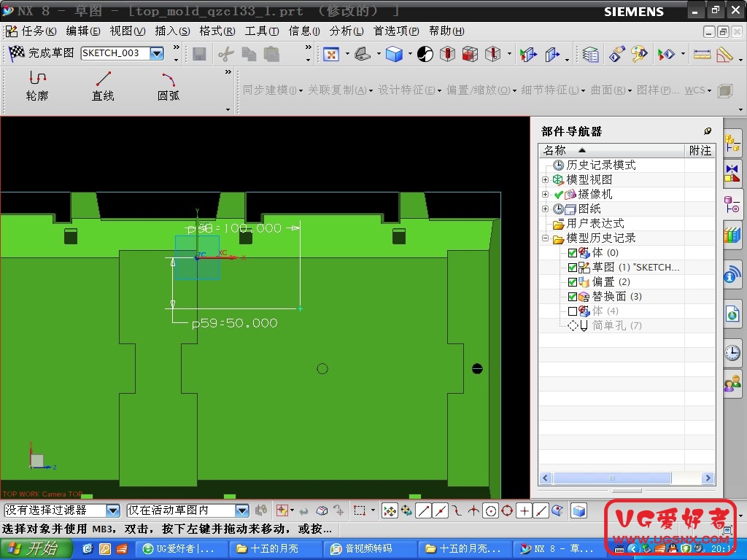Open Roles sidebar tab icon
The height and width of the screenshot is (560, 747).
(x=732, y=384)
